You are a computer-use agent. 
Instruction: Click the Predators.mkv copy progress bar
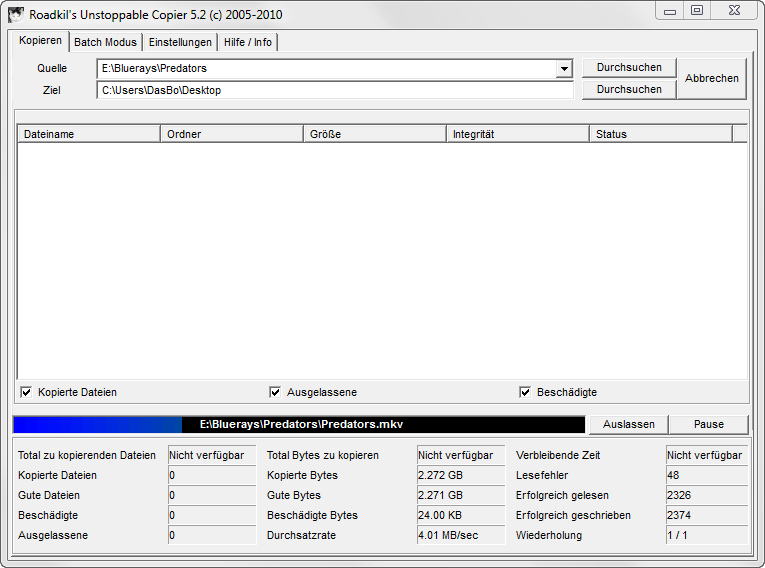[x=299, y=425]
